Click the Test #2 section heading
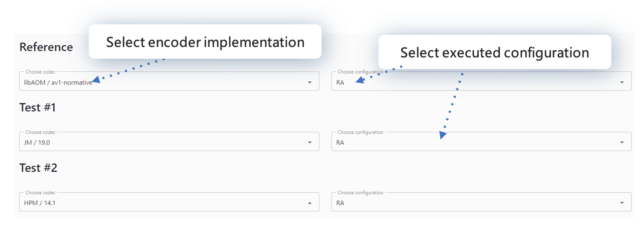 (38, 168)
